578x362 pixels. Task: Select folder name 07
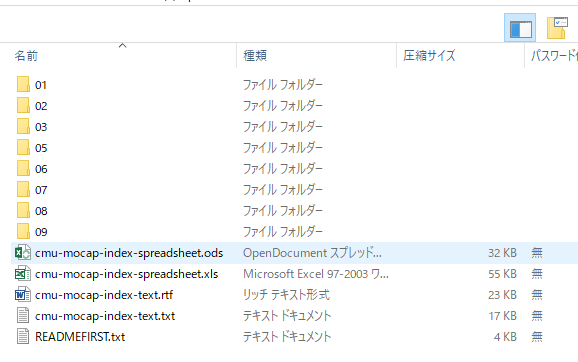pyautogui.click(x=41, y=190)
